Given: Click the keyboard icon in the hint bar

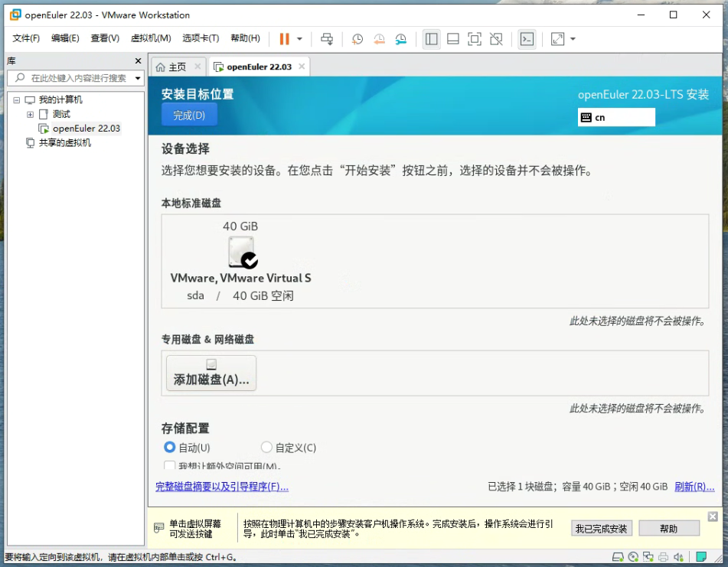Looking at the screenshot, I should point(158,528).
